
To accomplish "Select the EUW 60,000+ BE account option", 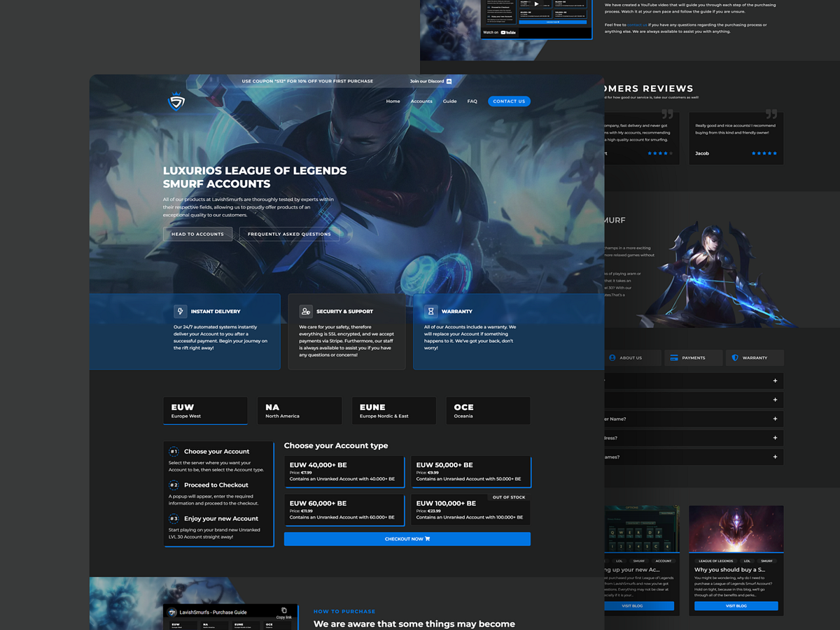I will pyautogui.click(x=344, y=510).
